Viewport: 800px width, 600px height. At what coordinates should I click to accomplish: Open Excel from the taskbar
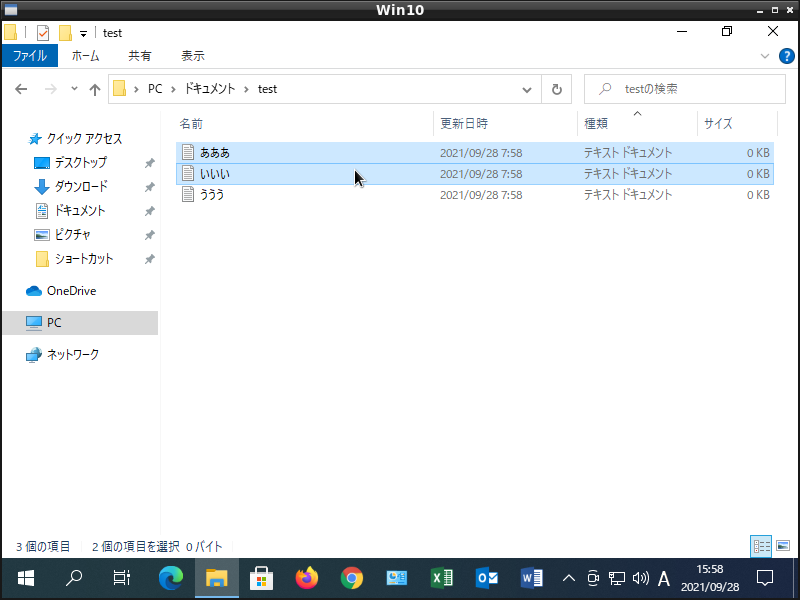pos(442,578)
